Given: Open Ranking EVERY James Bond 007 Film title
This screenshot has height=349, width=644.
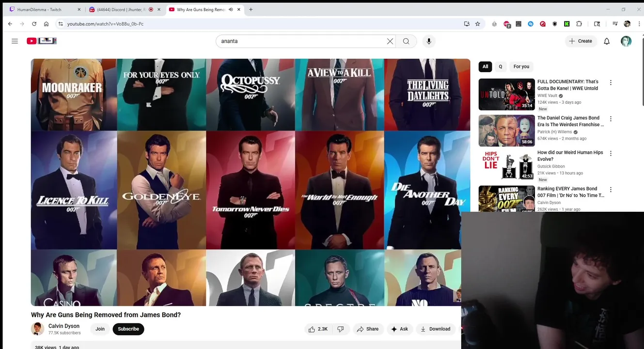Looking at the screenshot, I should (571, 192).
